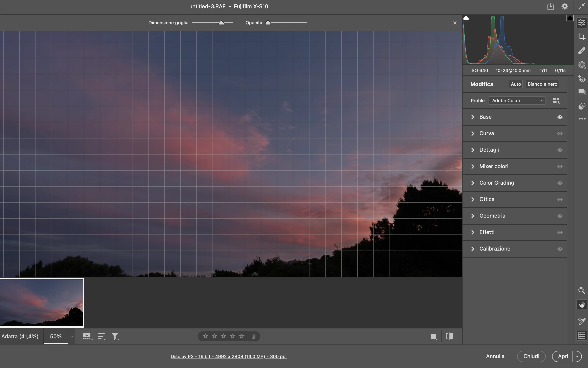Screen dimensions: 588x368
Task: Open the zoom level dropdown arrow
Action: click(x=71, y=336)
